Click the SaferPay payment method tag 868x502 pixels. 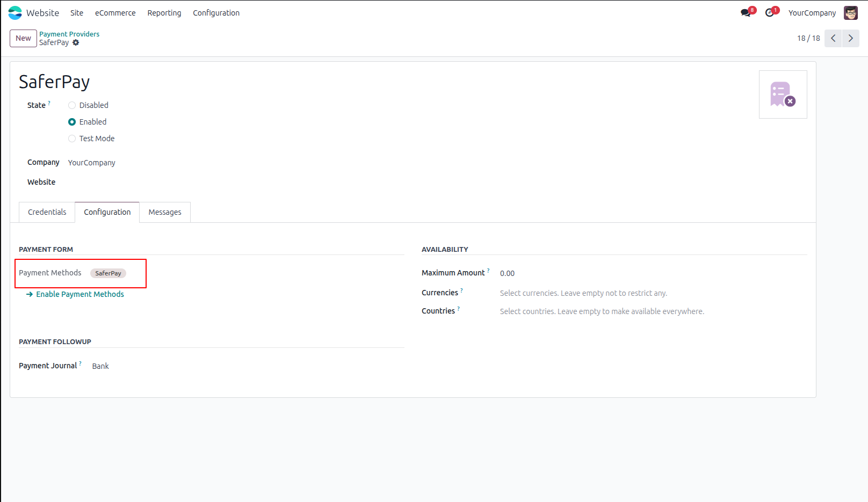(108, 273)
